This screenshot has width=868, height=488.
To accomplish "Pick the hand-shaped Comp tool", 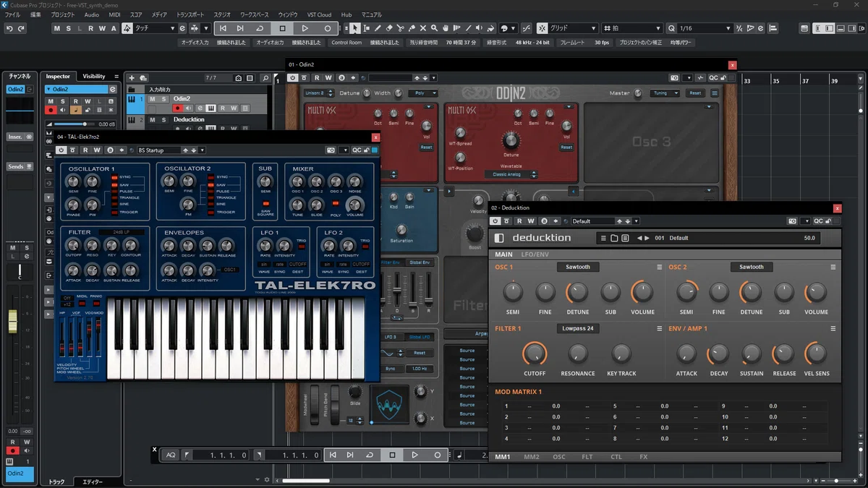I will tap(446, 28).
